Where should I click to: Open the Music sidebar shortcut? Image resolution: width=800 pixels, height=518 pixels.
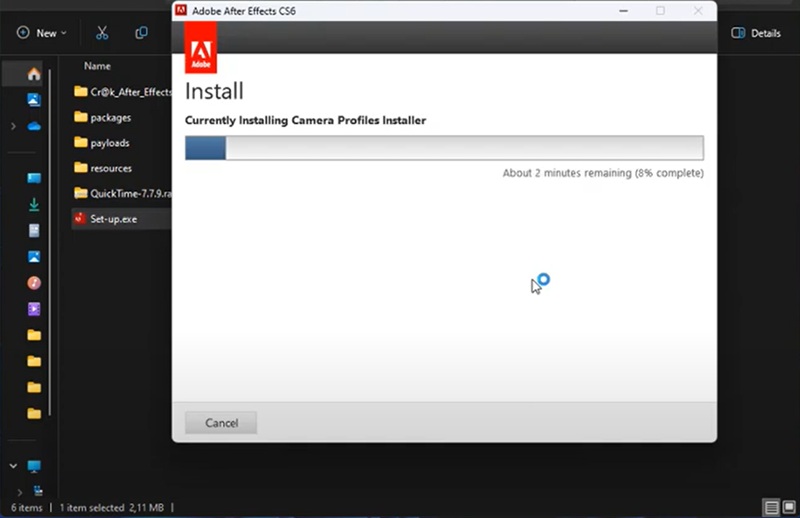[34, 283]
